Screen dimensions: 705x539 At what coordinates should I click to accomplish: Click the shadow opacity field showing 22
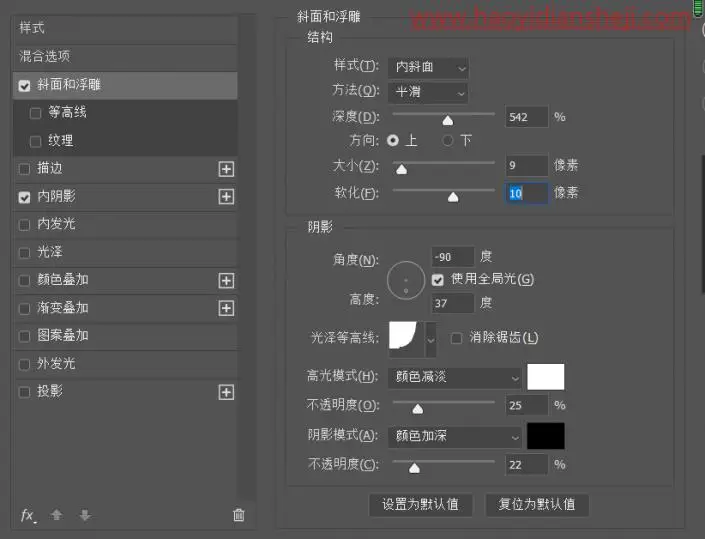[527, 465]
